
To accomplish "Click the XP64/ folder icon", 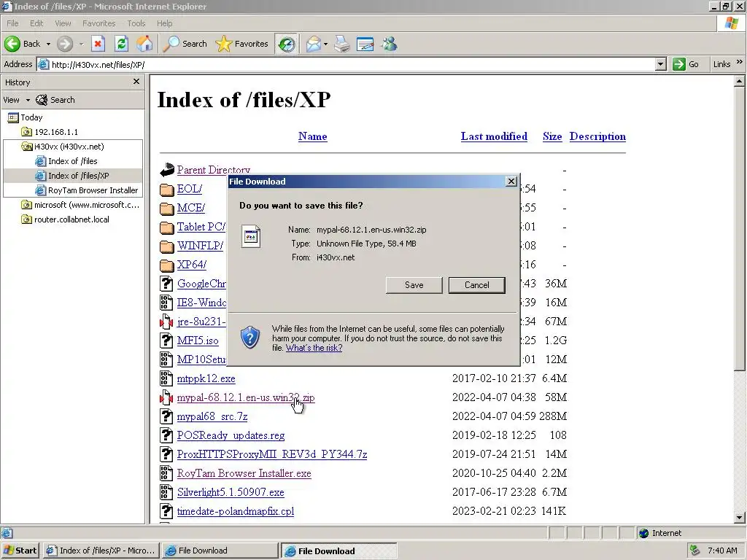I will point(167,265).
